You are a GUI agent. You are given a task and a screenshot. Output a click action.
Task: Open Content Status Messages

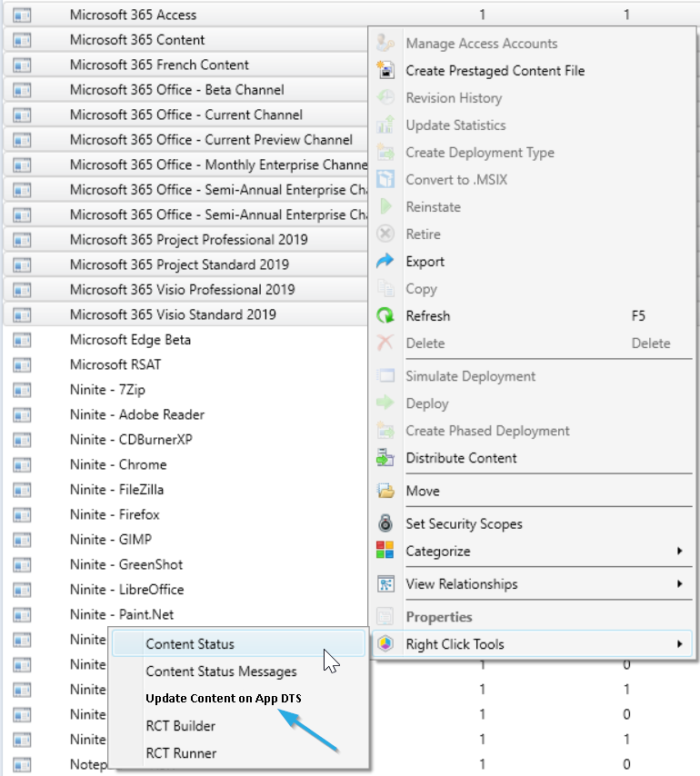coord(221,672)
